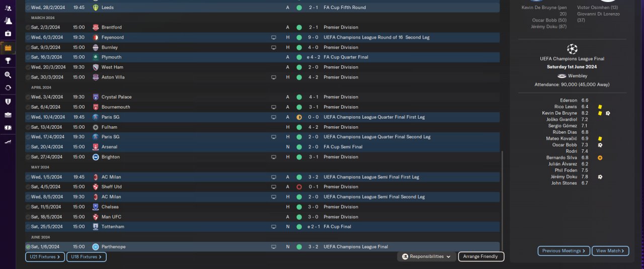This screenshot has width=644, height=269.
Task: Click the TV icon on the Brighton row
Action: point(274,157)
